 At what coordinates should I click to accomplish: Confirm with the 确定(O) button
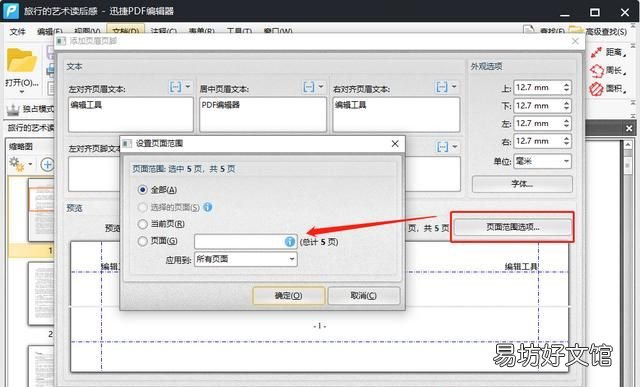point(289,296)
